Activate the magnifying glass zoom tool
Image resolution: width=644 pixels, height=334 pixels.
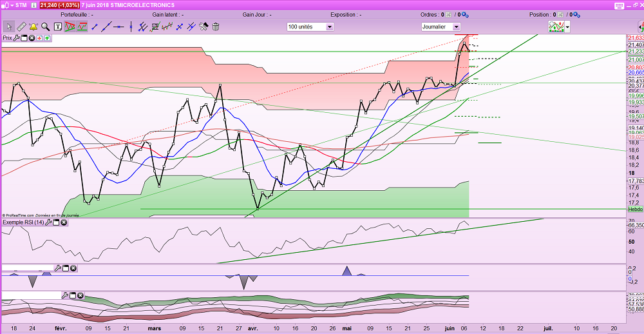(x=46, y=26)
